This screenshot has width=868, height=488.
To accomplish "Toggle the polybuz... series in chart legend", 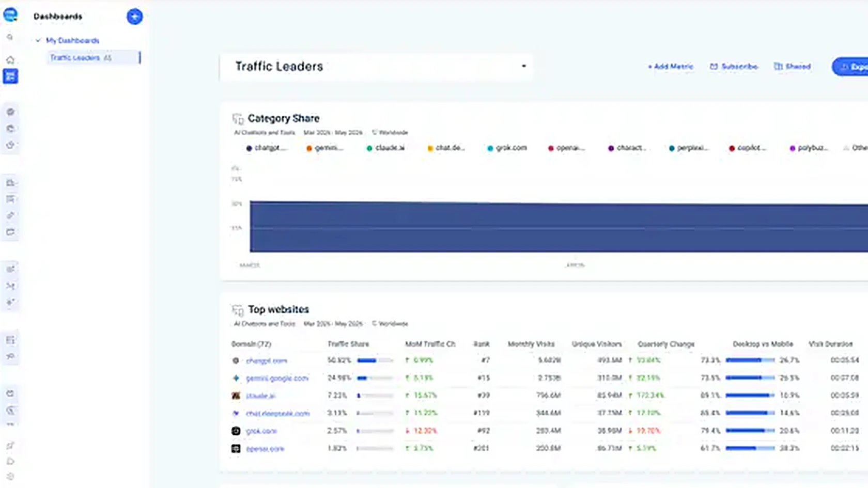I will click(809, 148).
